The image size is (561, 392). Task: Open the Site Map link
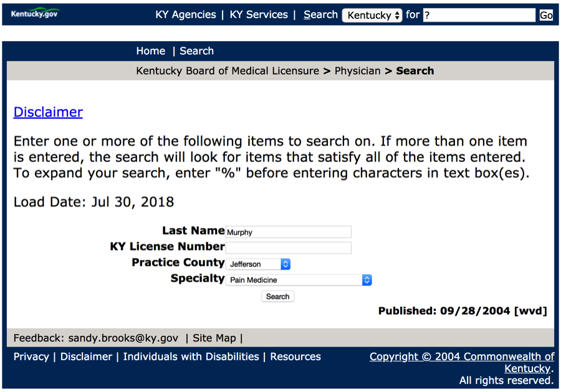click(214, 338)
